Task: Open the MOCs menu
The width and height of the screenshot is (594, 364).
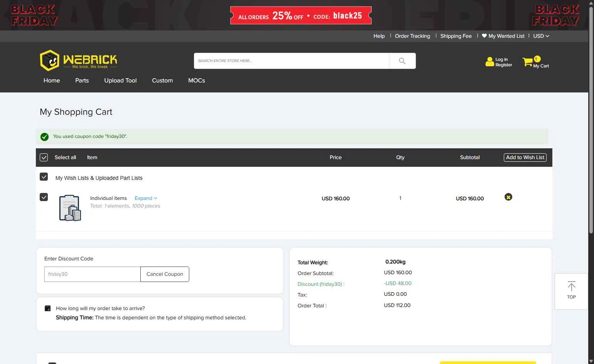Action: [197, 81]
